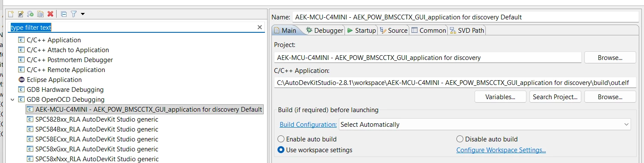Click the GDB OpenOCD Debugging icon

point(21,100)
